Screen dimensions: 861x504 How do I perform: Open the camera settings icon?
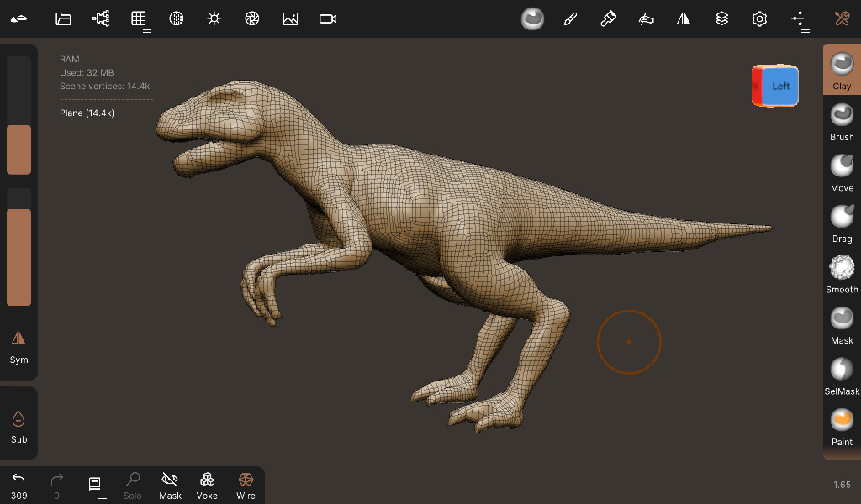[328, 18]
